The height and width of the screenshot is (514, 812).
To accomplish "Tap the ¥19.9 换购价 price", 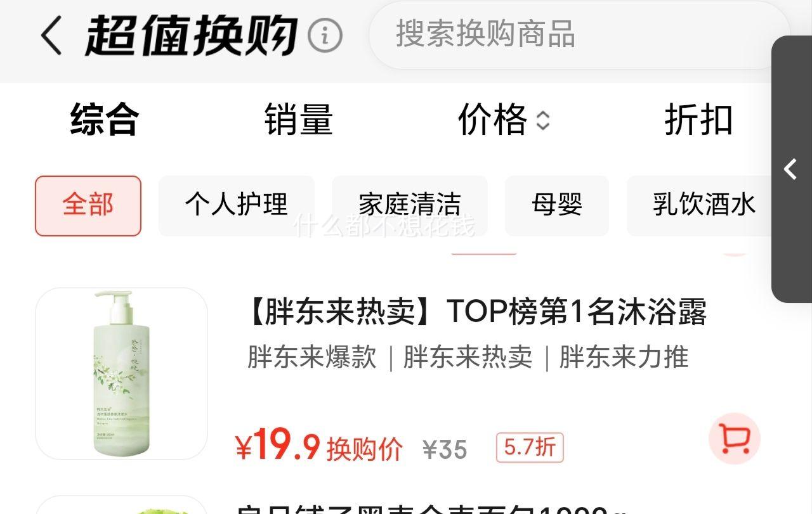I will coord(319,447).
